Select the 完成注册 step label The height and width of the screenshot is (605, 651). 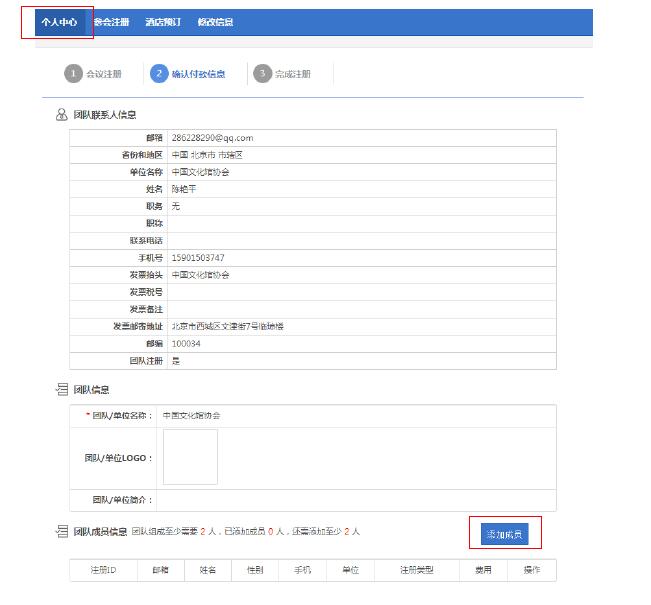point(293,74)
